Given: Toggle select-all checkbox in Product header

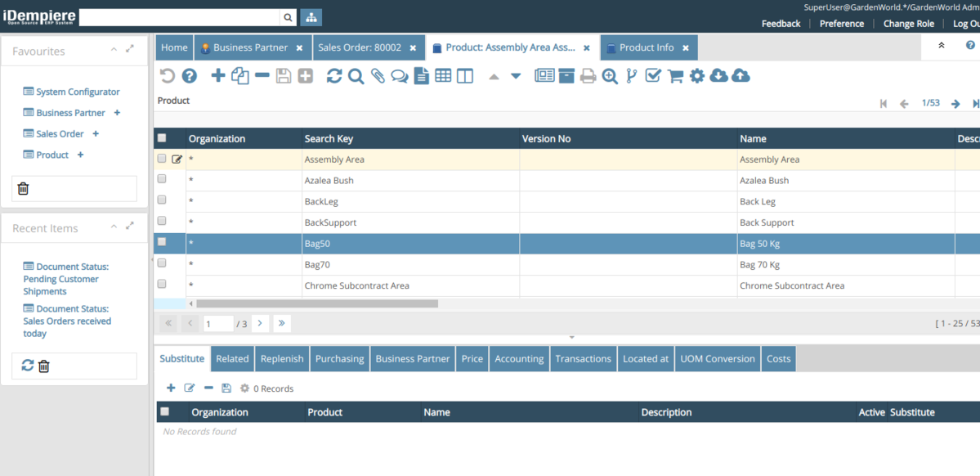Looking at the screenshot, I should click(162, 138).
